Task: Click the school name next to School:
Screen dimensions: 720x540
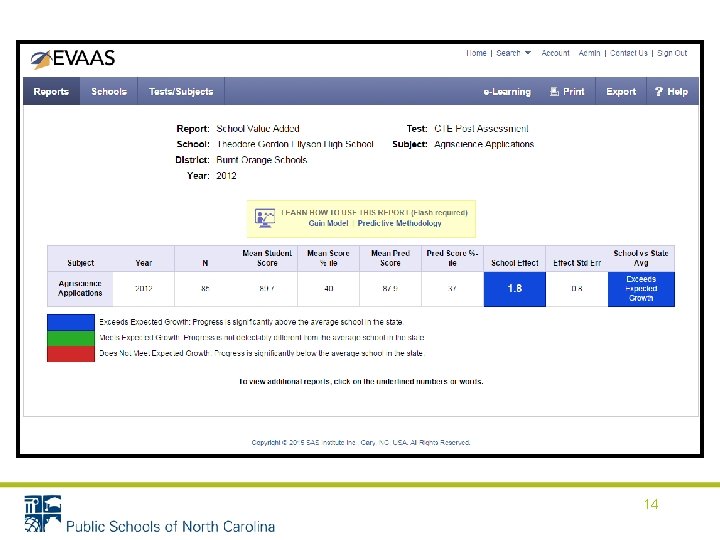Action: 295,144
